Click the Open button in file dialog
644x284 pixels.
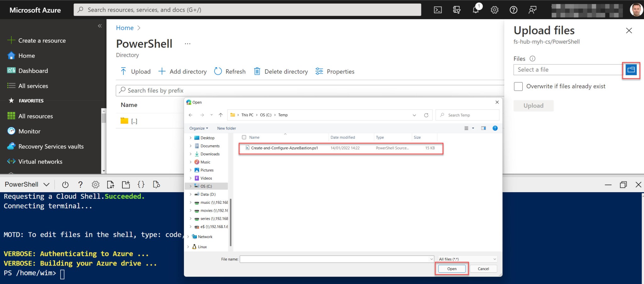coord(452,269)
